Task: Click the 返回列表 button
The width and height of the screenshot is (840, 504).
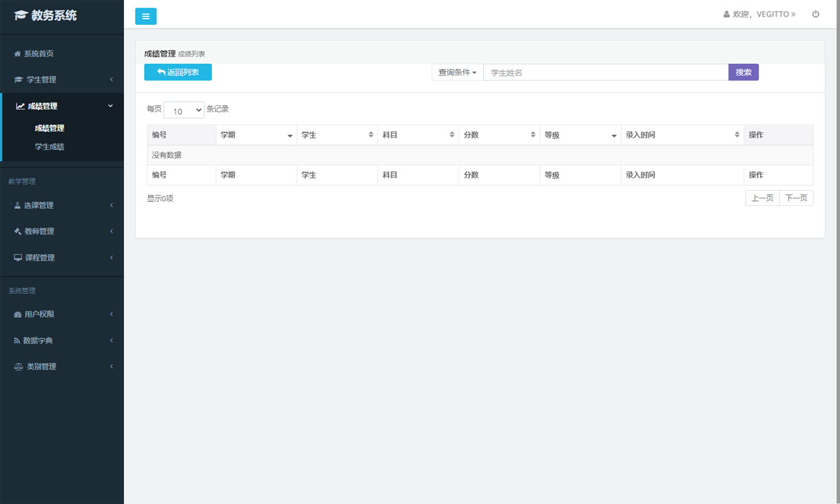Action: pos(178,72)
